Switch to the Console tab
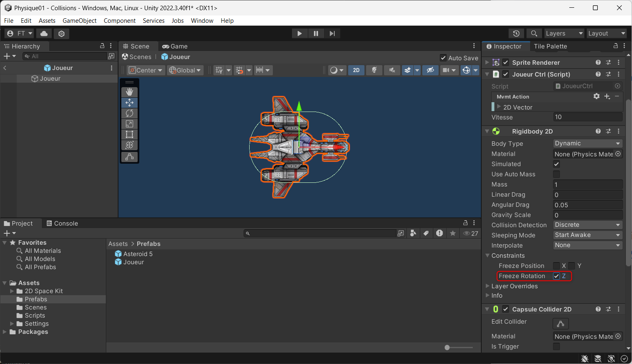 [62, 224]
